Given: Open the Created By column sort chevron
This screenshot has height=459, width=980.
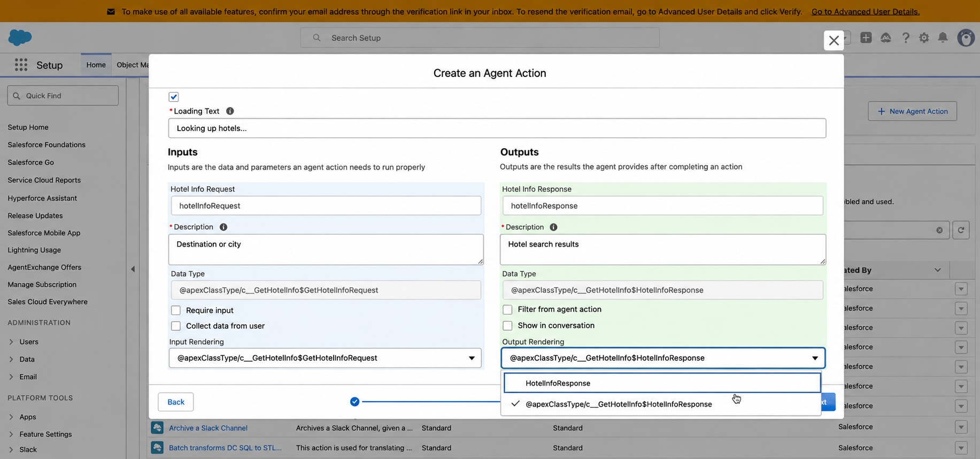Looking at the screenshot, I should [937, 270].
